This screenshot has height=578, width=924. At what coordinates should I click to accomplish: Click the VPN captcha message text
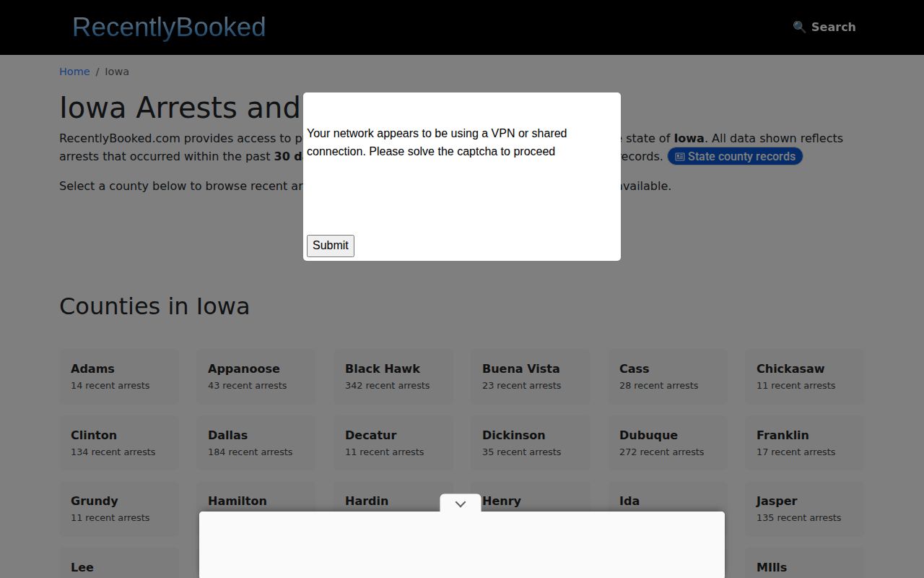click(x=437, y=142)
